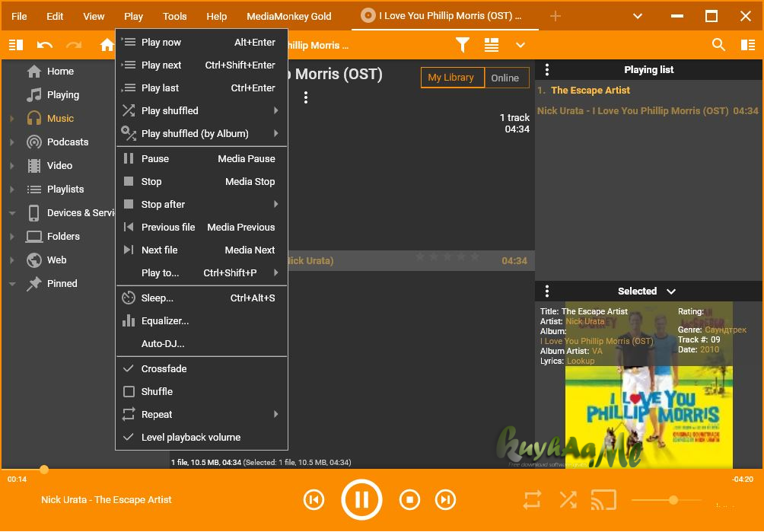Switch to Online view

[x=506, y=78]
